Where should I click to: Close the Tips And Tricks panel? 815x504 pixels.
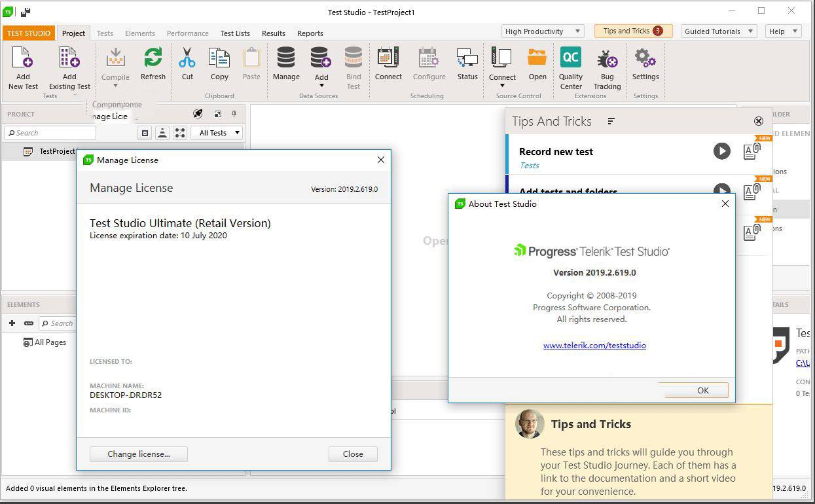759,121
